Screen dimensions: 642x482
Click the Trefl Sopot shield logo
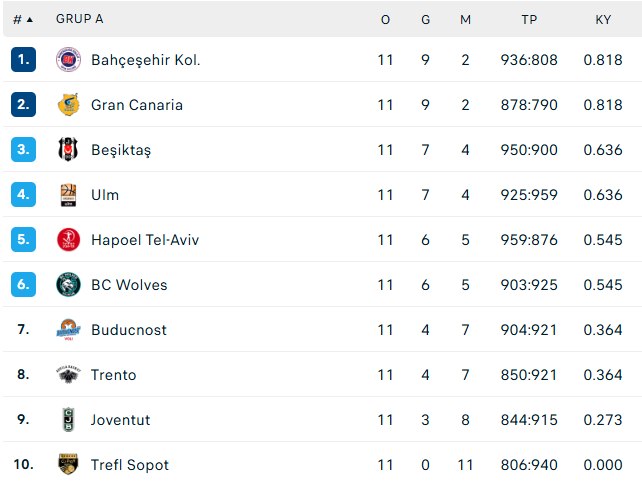[68, 464]
